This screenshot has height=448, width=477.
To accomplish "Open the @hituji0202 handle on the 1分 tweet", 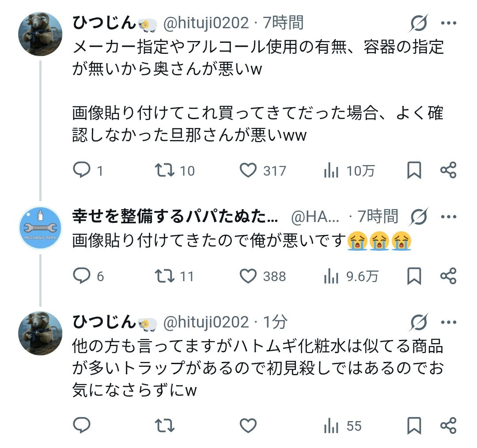I will 206,323.
